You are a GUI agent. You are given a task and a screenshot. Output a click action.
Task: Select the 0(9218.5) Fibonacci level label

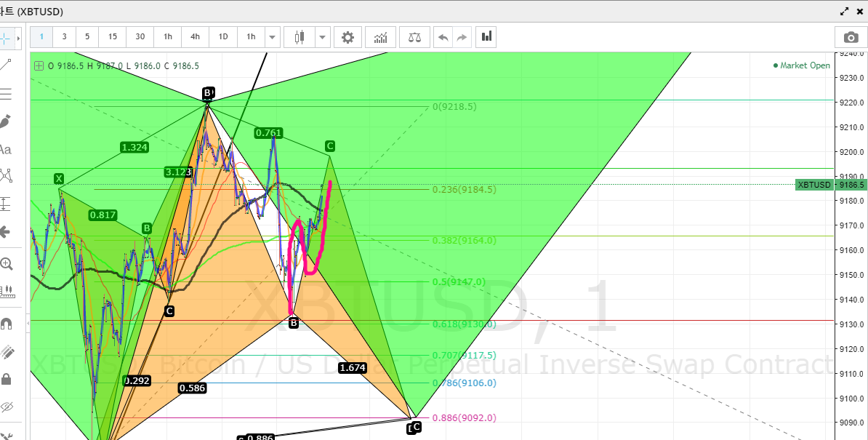[x=454, y=107]
